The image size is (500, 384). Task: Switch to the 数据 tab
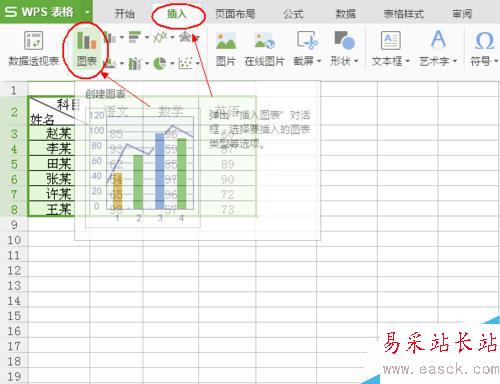pos(345,14)
